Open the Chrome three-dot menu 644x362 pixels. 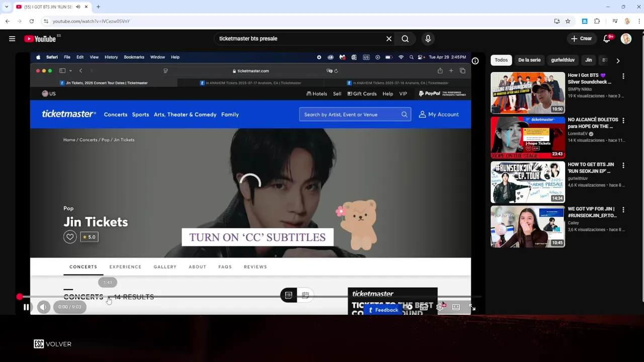pyautogui.click(x=639, y=21)
